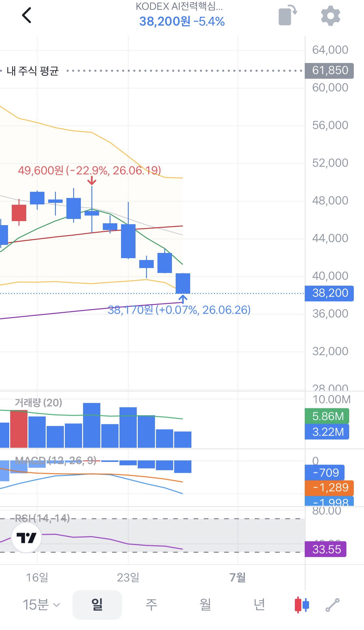Go back using the left arrow

[x=27, y=15]
